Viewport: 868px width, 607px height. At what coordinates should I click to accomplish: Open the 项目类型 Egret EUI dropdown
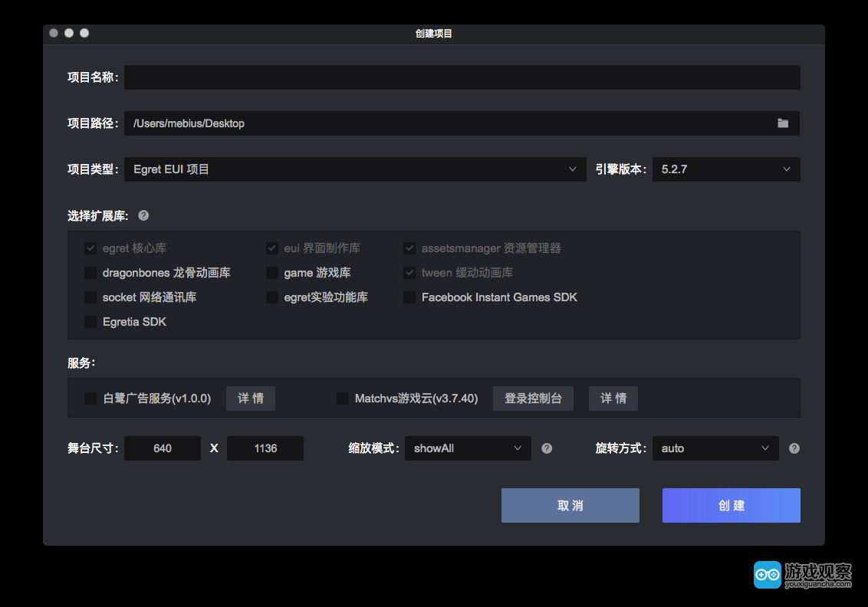point(354,169)
